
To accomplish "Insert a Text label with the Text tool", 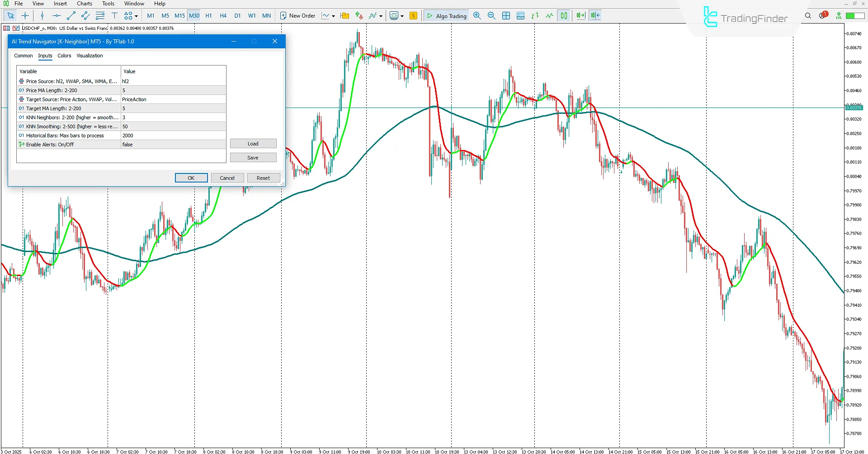I will coord(115,15).
